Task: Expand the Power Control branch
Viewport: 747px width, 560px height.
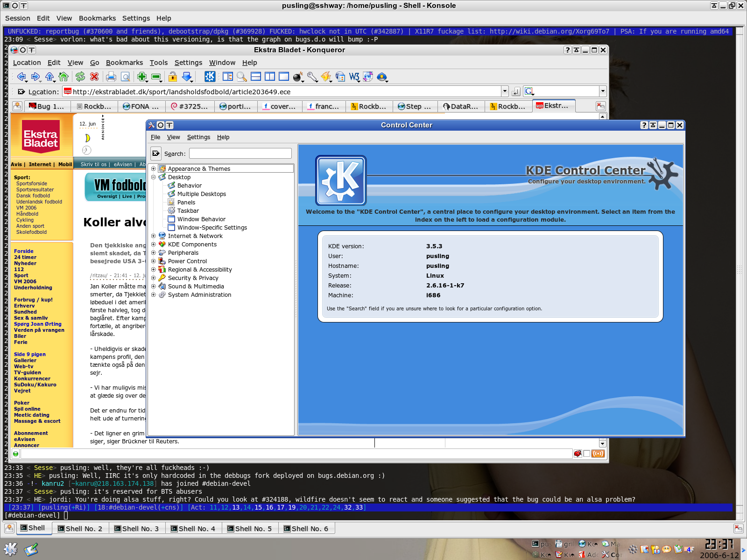Action: (x=153, y=261)
